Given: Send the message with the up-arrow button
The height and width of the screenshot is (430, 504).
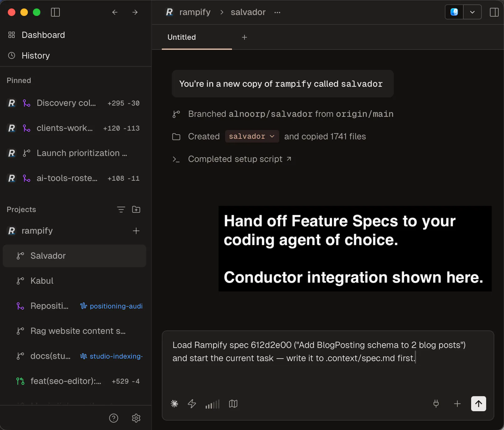Looking at the screenshot, I should (x=479, y=404).
